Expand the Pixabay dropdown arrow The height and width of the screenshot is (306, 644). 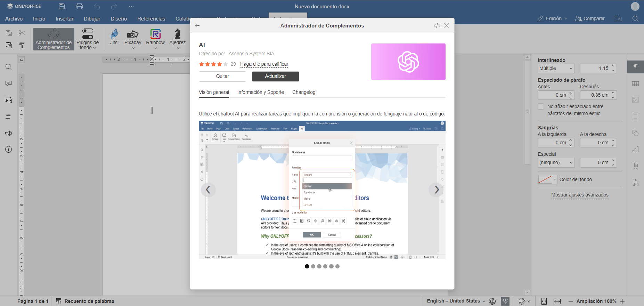(133, 48)
